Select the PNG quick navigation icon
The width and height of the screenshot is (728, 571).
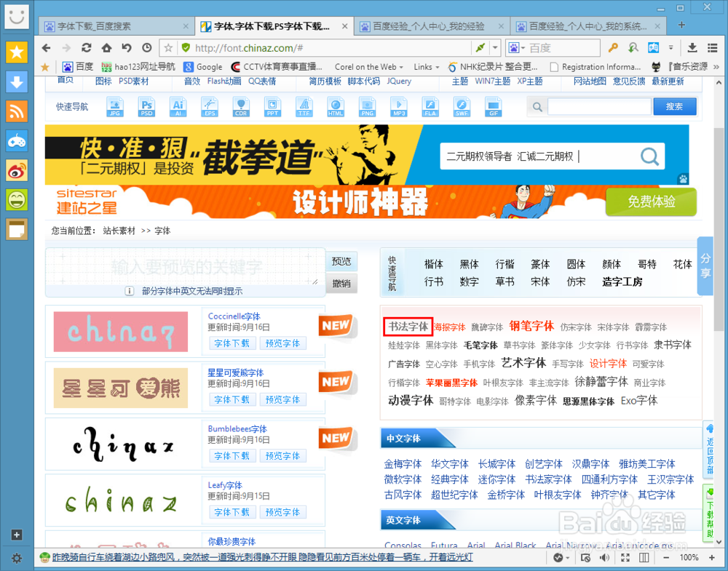pos(367,107)
